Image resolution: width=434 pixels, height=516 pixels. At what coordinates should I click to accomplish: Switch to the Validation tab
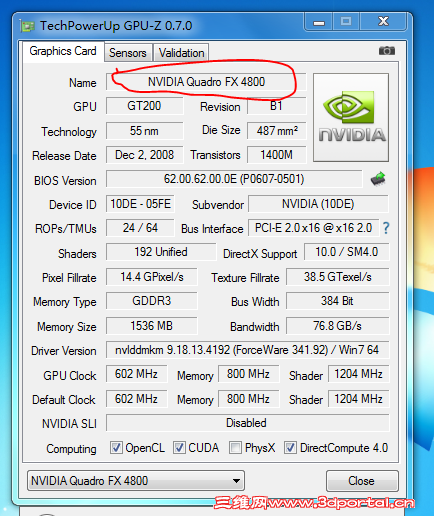181,53
